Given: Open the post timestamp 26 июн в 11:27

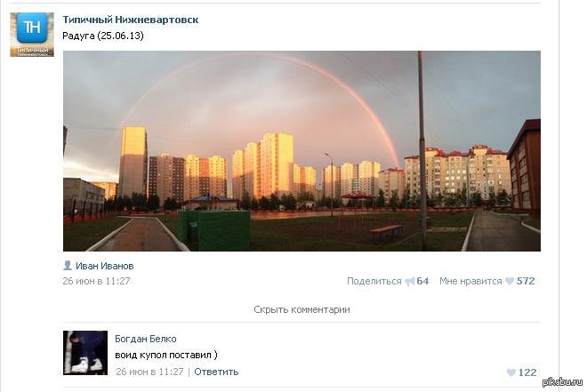Looking at the screenshot, I should coord(96,281).
